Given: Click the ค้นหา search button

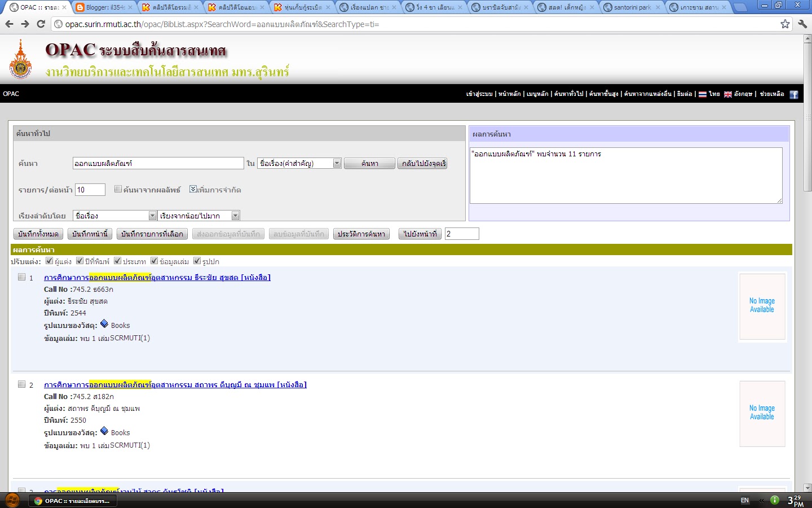Looking at the screenshot, I should click(369, 163).
